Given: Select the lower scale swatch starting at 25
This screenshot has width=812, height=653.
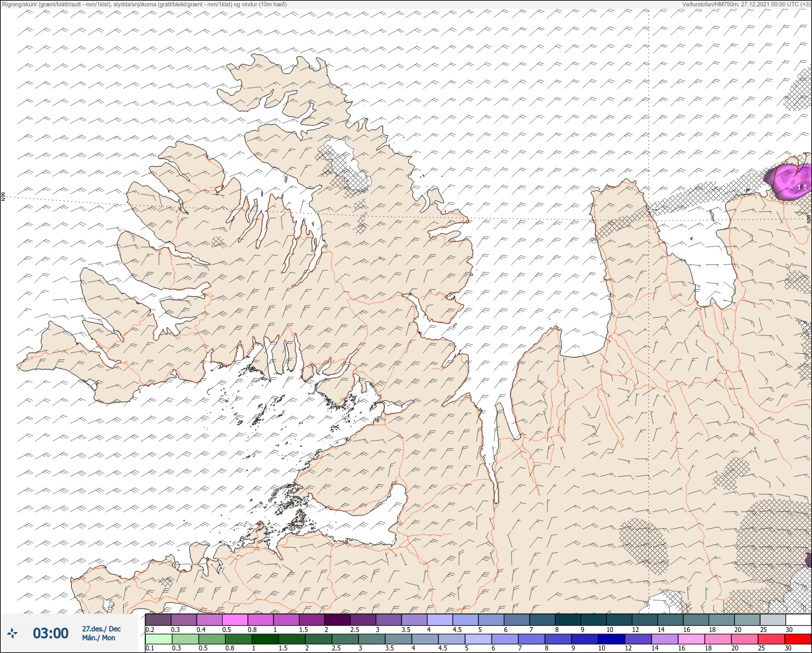Looking at the screenshot, I should (x=771, y=639).
